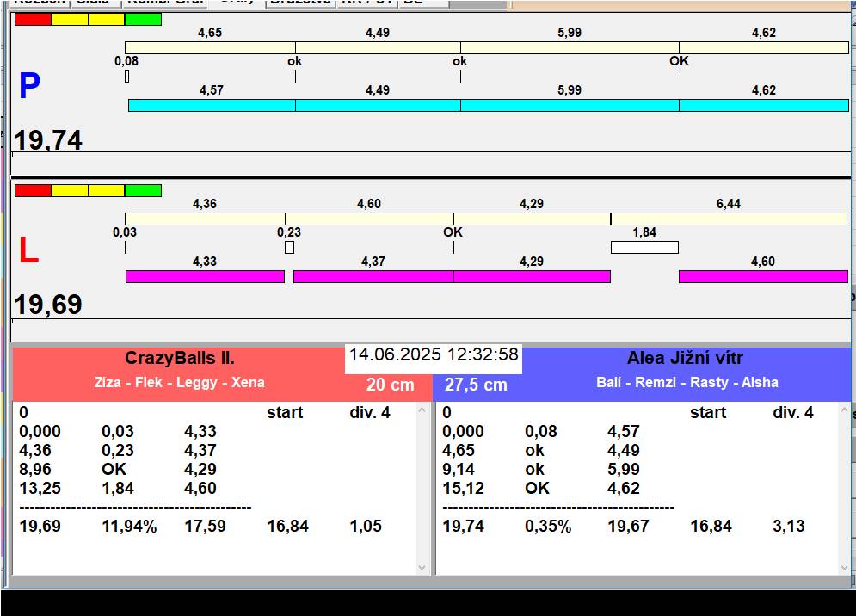Click the 9,14 cumulative time in right results

(x=459, y=469)
